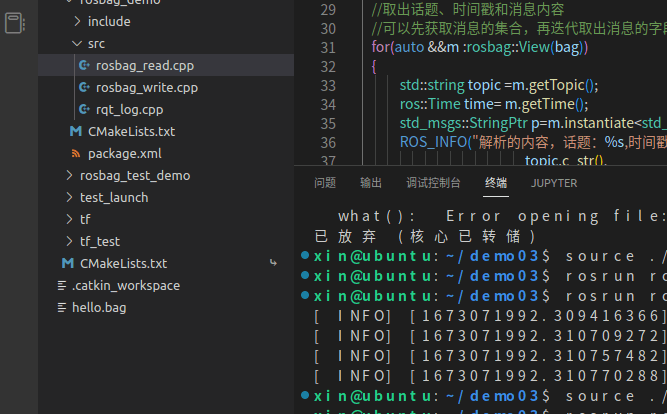
Task: Select the 终端 tab
Action: click(496, 183)
